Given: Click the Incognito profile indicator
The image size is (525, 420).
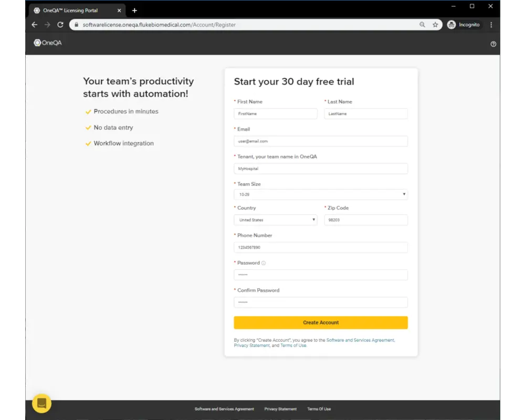Looking at the screenshot, I should (x=464, y=25).
